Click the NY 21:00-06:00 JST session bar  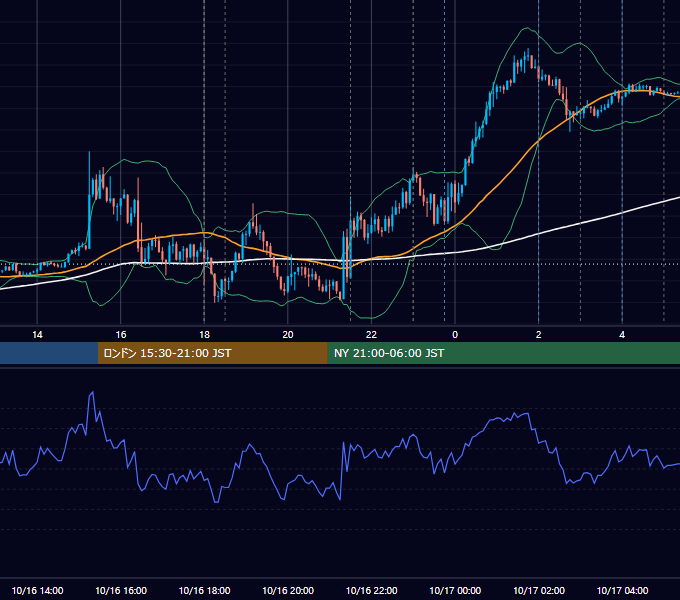pos(503,353)
